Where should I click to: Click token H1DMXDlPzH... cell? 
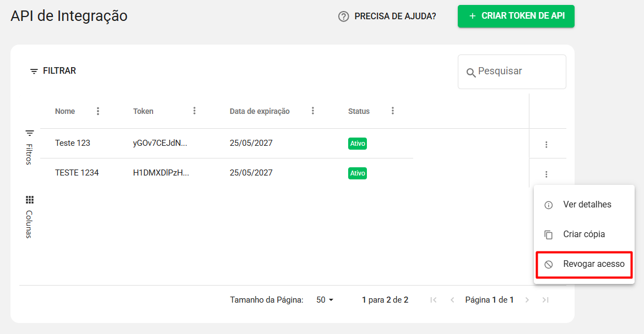(x=161, y=173)
